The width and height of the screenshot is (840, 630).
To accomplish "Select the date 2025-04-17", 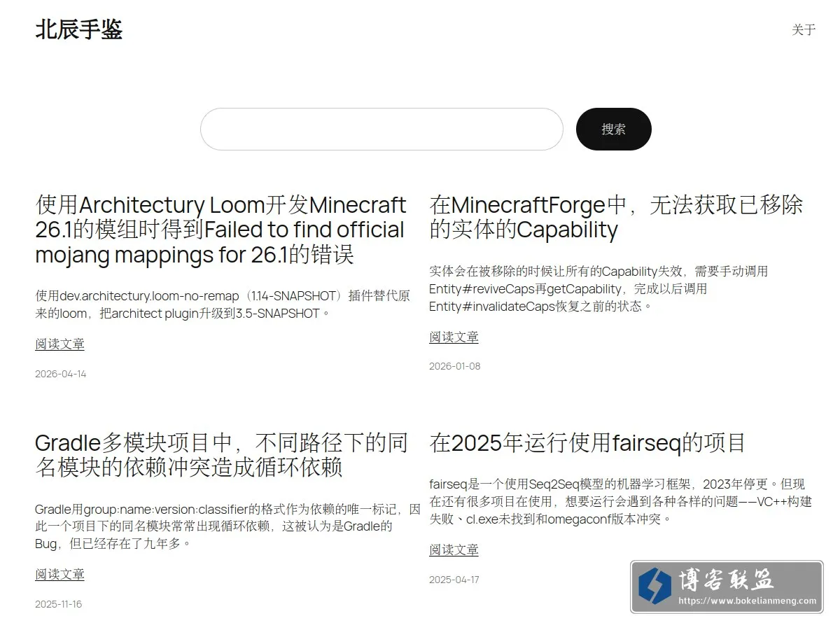I will click(454, 580).
